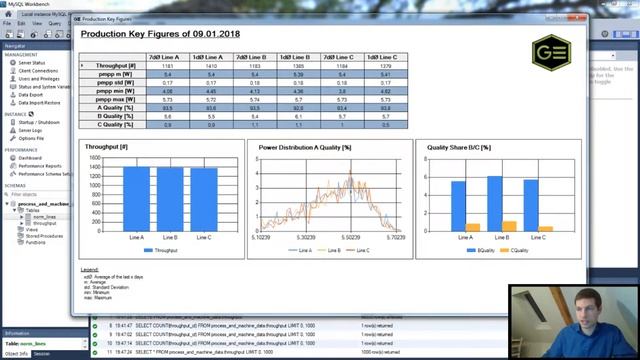Click the refresh icon beside INSTANCE
640x360 pixels.
pos(31,114)
